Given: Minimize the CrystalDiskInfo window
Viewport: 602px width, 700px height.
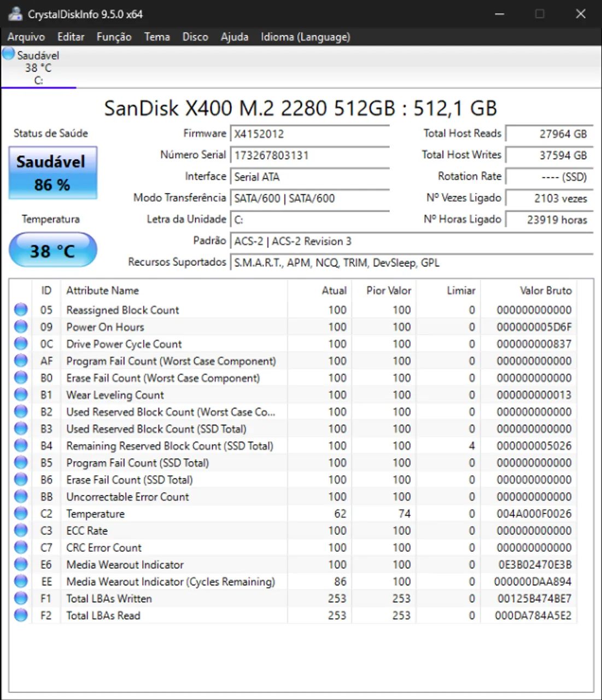Looking at the screenshot, I should tap(499, 14).
